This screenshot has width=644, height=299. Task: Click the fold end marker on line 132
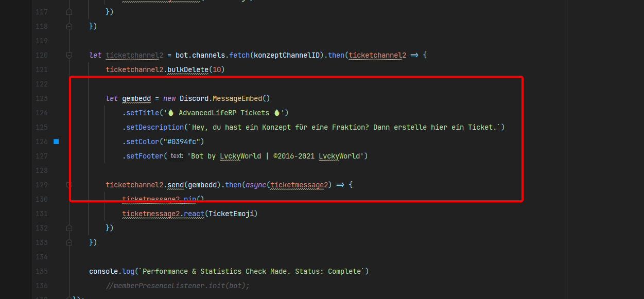click(69, 227)
